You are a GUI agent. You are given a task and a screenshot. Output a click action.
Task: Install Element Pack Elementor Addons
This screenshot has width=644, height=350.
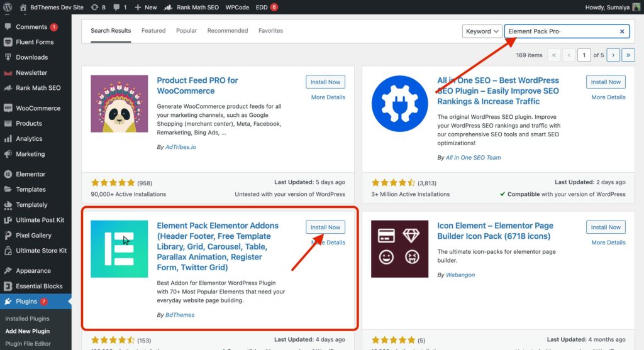click(x=325, y=227)
